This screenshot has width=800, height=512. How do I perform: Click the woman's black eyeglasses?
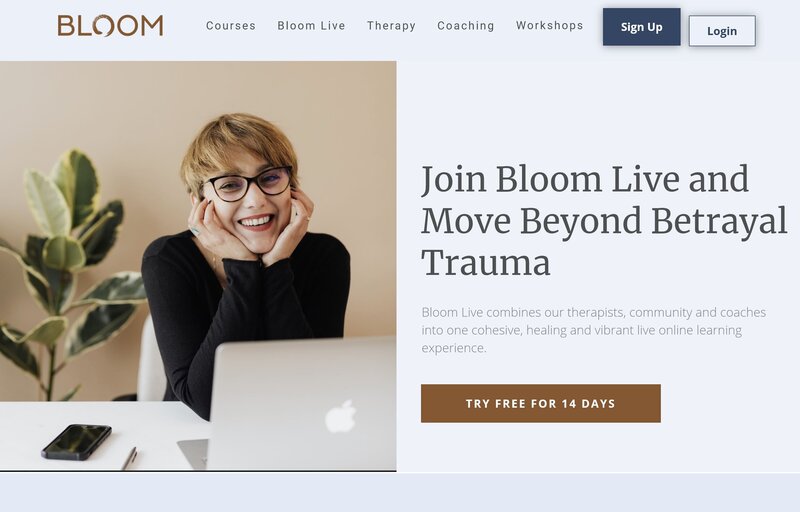[x=248, y=185]
